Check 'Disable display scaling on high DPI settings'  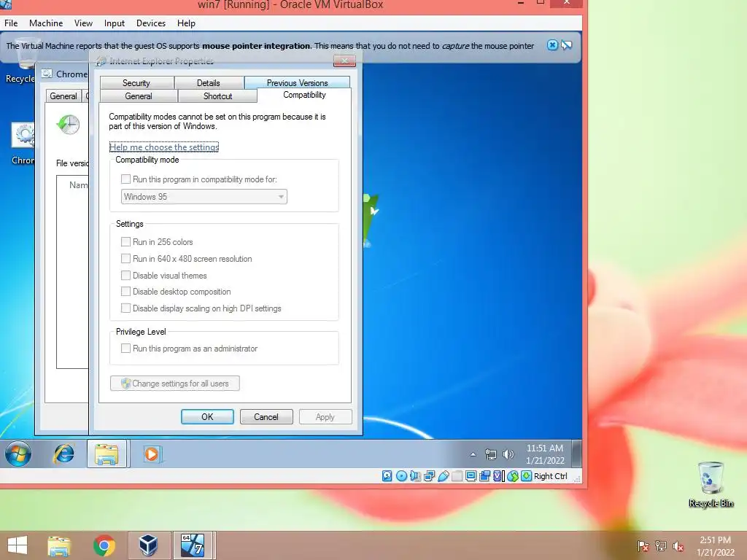point(125,308)
